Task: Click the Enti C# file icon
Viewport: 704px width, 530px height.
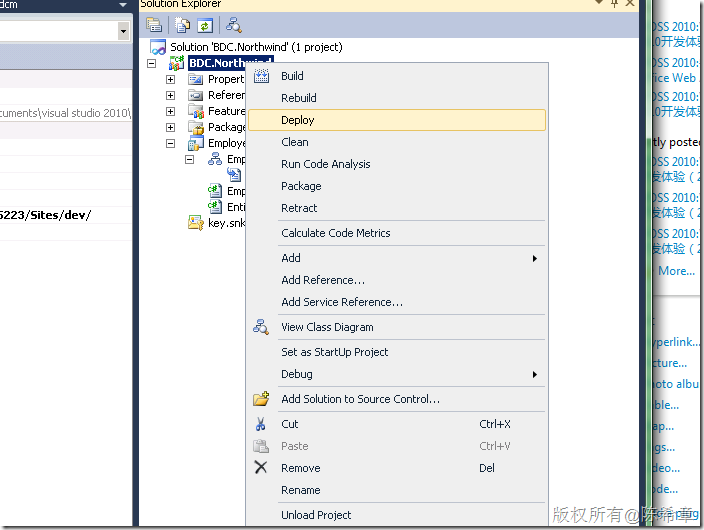Action: point(215,207)
